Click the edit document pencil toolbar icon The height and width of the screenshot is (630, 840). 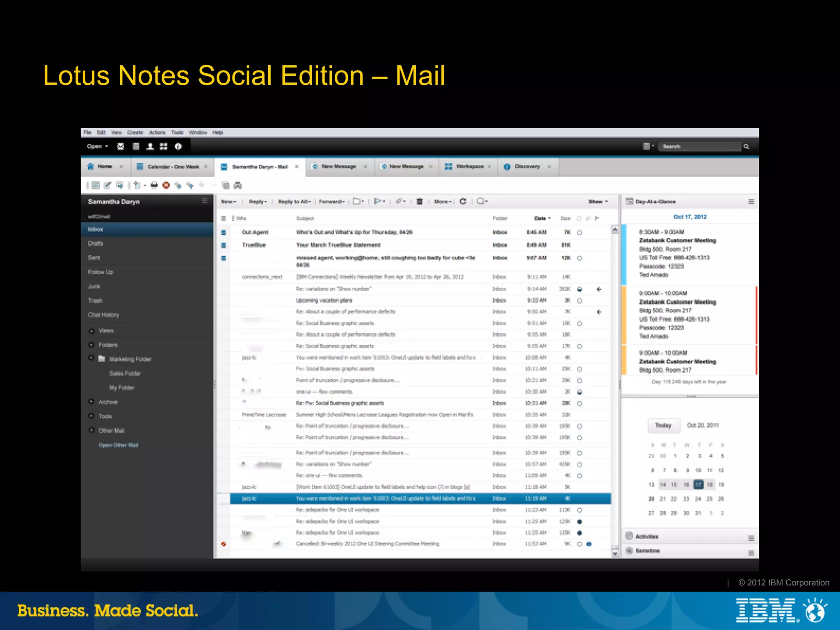tap(107, 185)
